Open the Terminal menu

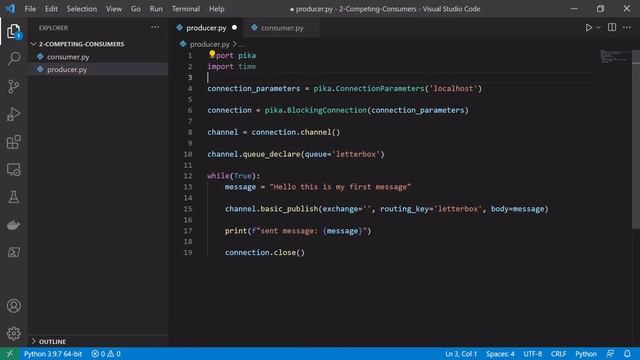tap(186, 9)
